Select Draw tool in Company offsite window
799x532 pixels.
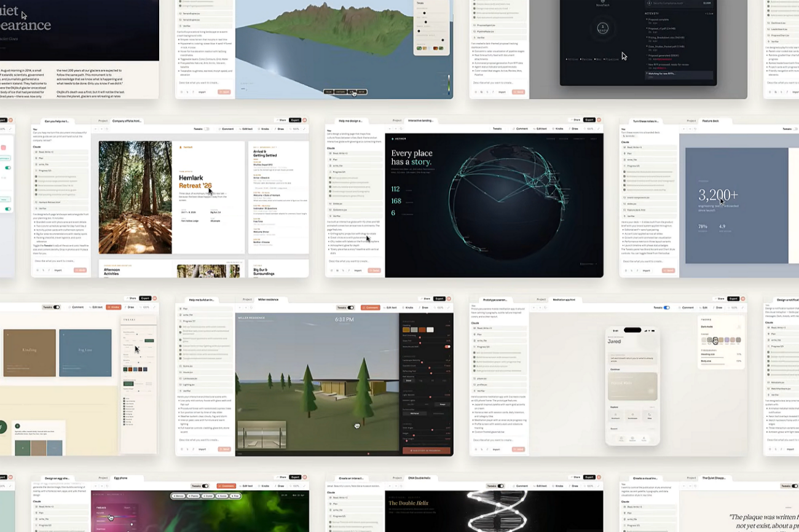[x=280, y=129]
